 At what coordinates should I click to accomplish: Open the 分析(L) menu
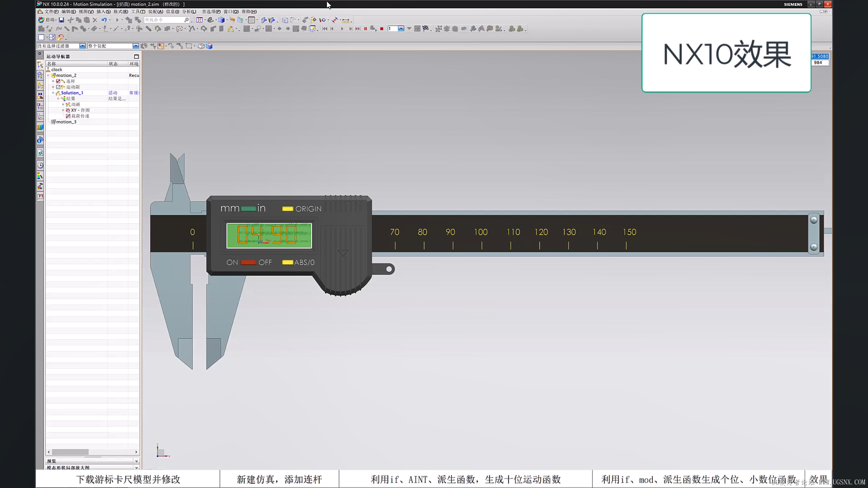coord(189,12)
